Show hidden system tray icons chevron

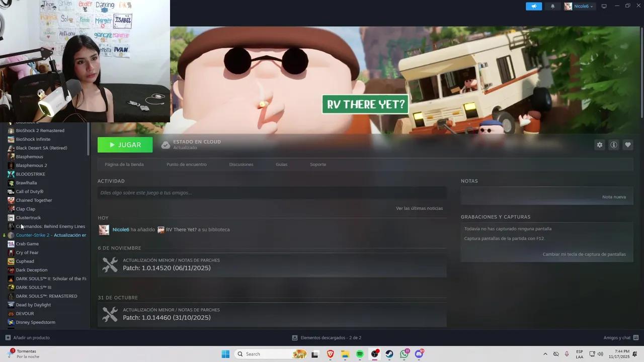tap(545, 354)
